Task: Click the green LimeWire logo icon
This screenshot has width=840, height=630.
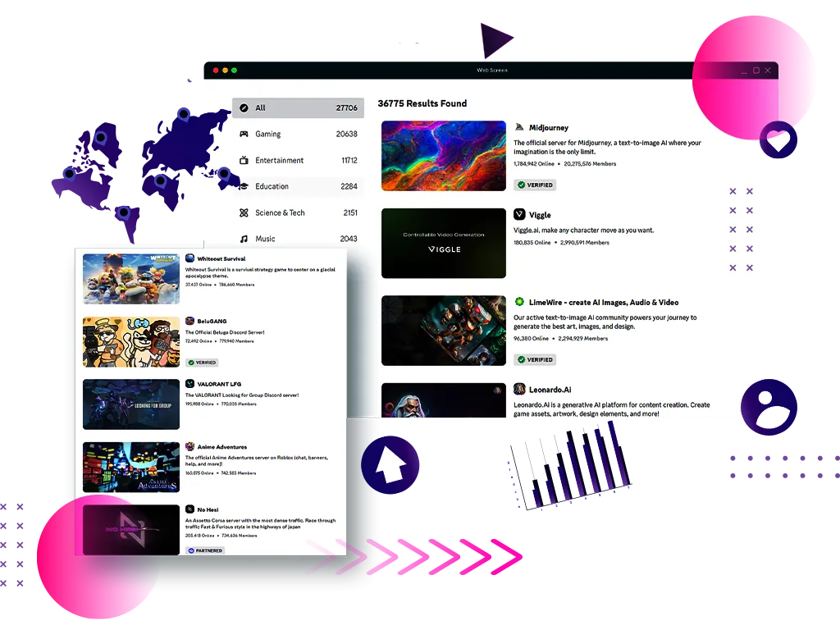Action: (519, 302)
